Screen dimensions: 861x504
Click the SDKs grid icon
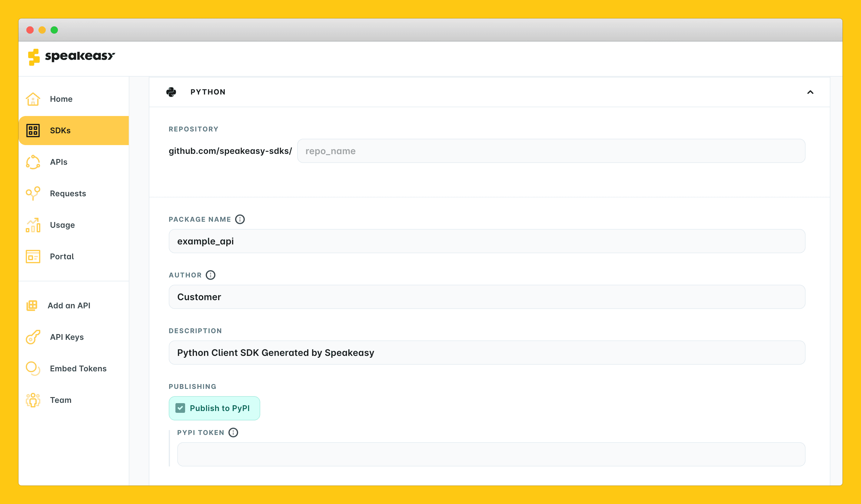pos(33,131)
